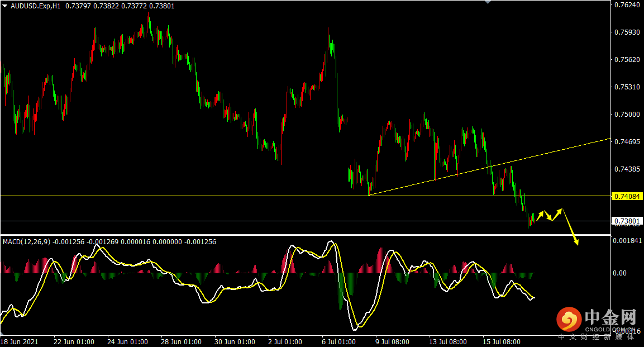Click the AUDUSD.Exp,H1 chart title text
The image size is (644, 347).
click(36, 6)
